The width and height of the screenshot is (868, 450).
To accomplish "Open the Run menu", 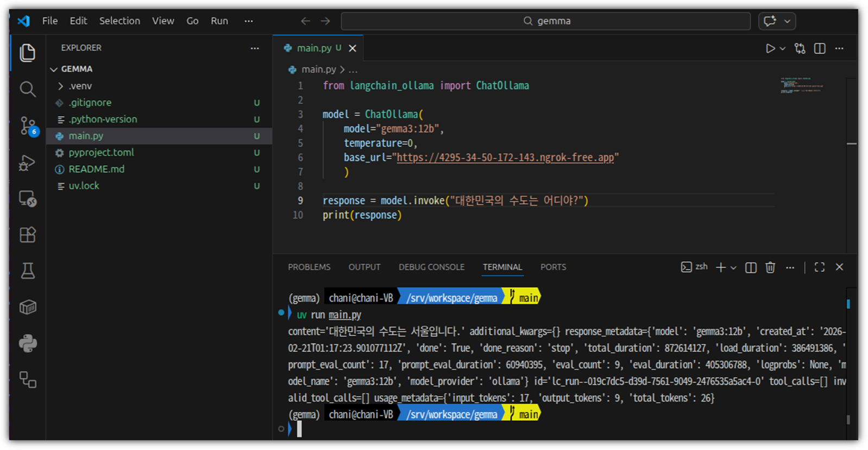I will click(x=219, y=21).
